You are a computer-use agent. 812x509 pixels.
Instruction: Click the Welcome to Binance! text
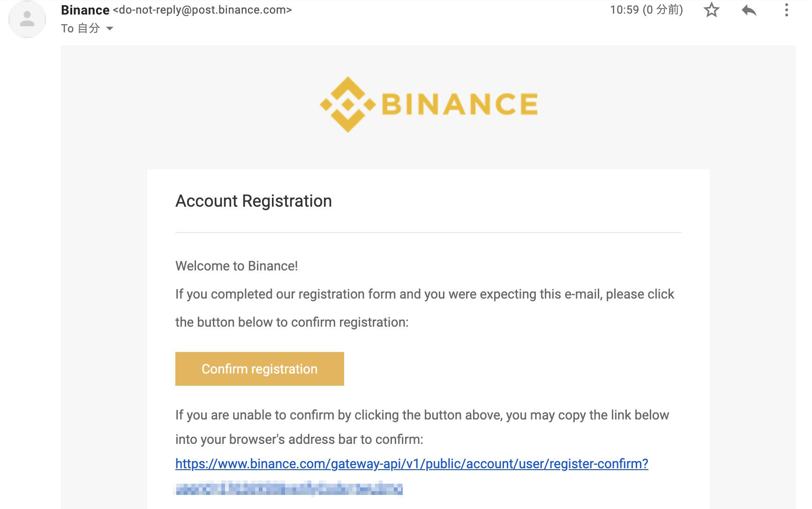(237, 266)
